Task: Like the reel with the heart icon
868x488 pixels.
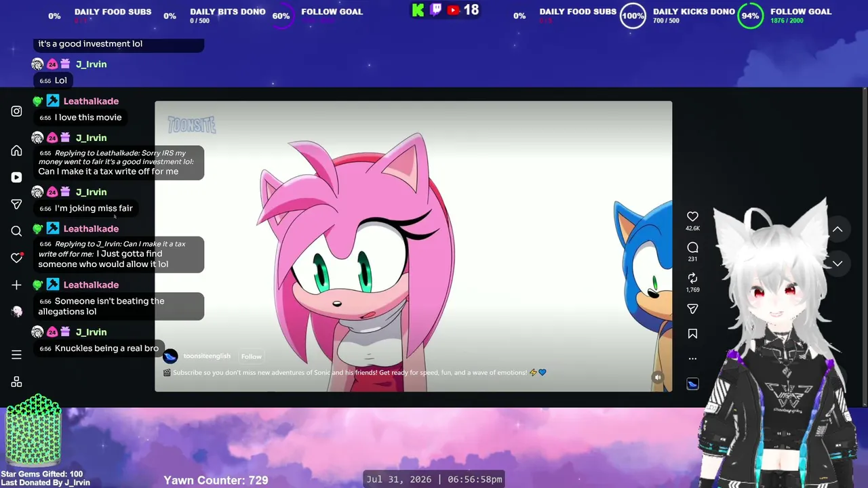Action: [x=692, y=216]
